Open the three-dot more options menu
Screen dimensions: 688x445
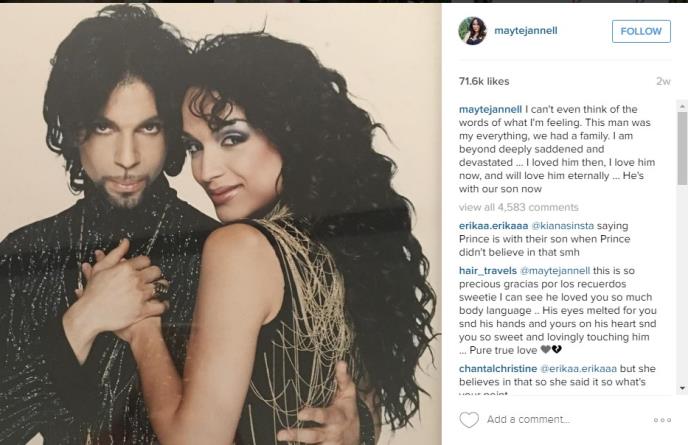click(x=662, y=420)
